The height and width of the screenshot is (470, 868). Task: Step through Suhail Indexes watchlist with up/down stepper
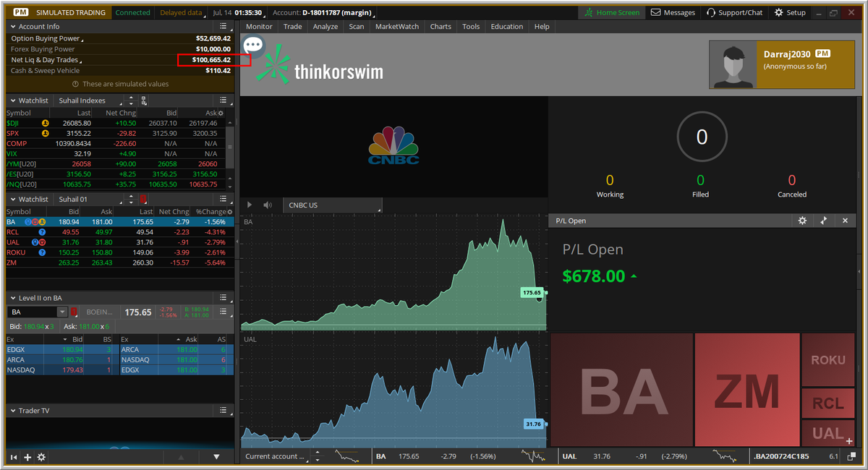point(130,101)
